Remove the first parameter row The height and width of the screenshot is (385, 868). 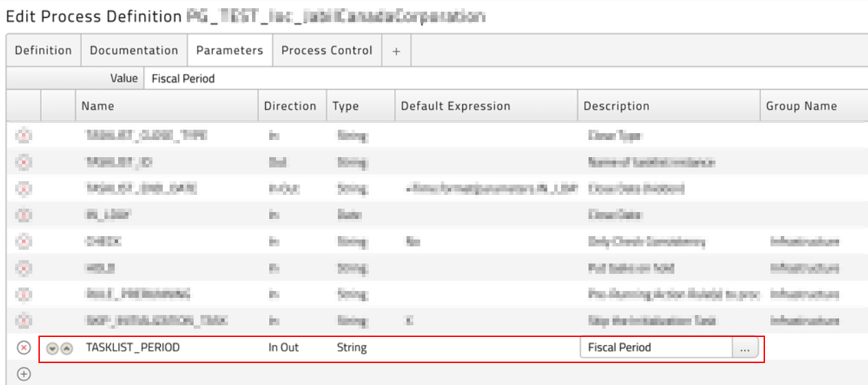[24, 136]
